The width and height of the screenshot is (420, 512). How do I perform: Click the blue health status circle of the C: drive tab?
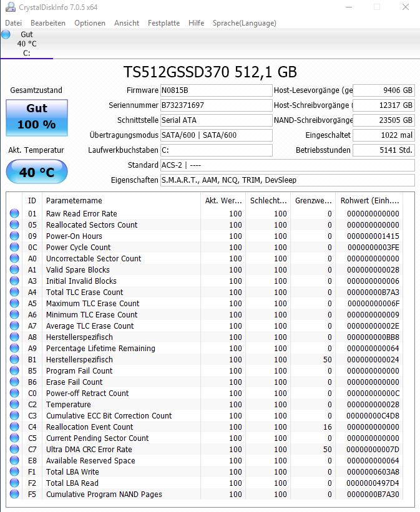tap(6, 34)
